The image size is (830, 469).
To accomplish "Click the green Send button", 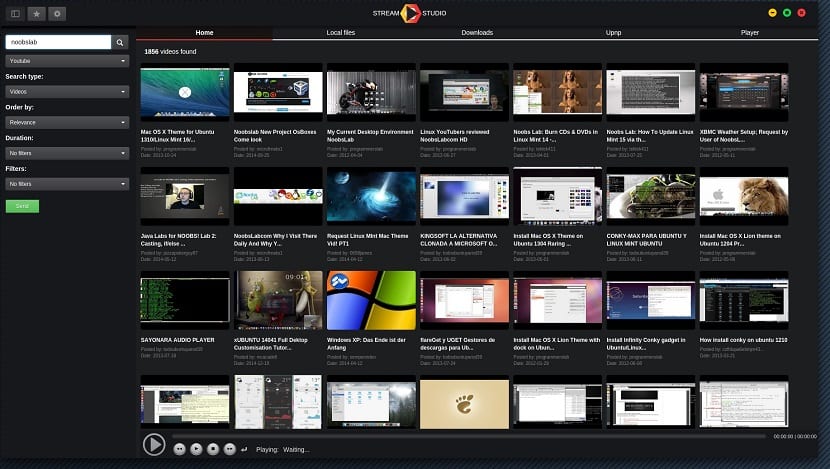I will coord(22,206).
